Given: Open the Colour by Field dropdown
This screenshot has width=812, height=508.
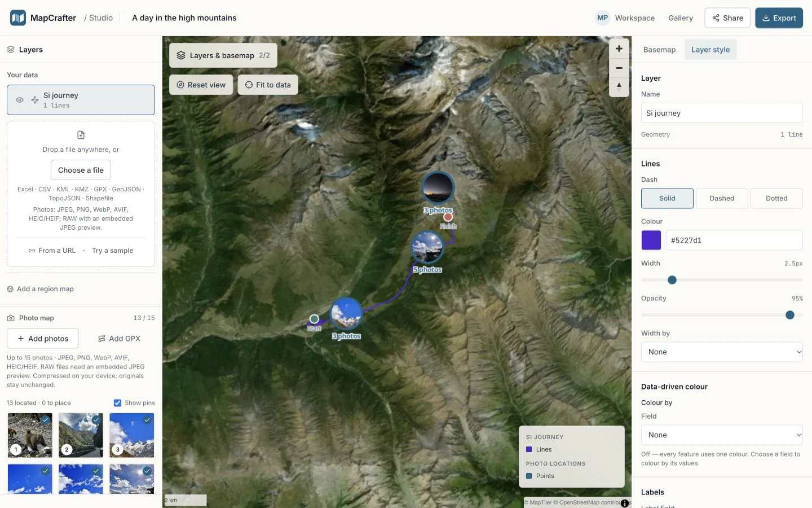Looking at the screenshot, I should [722, 435].
